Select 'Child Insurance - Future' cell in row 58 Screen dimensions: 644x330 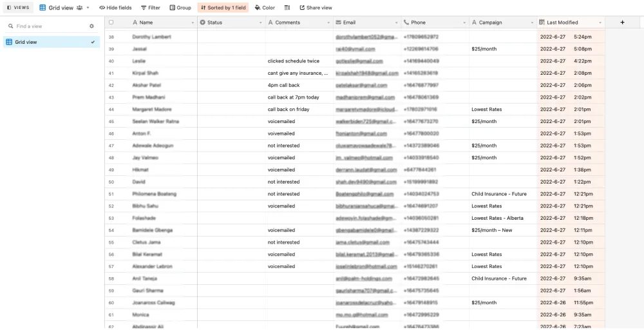(503, 278)
